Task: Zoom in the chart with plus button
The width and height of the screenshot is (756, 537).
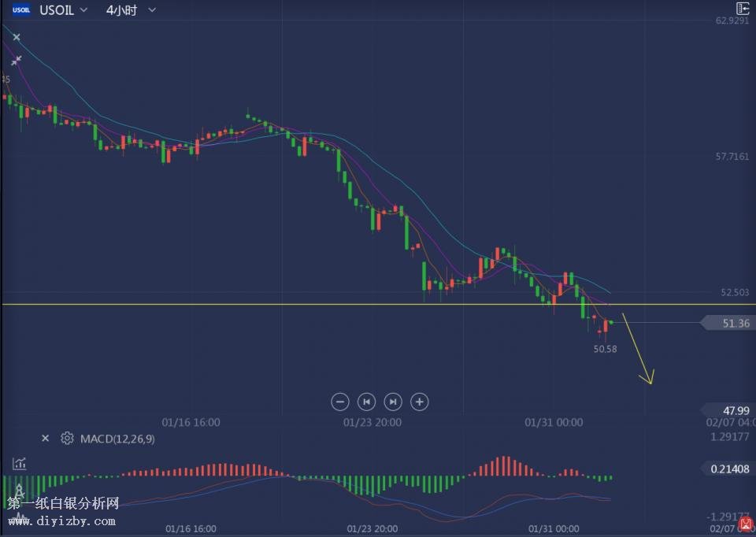Action: [x=420, y=402]
